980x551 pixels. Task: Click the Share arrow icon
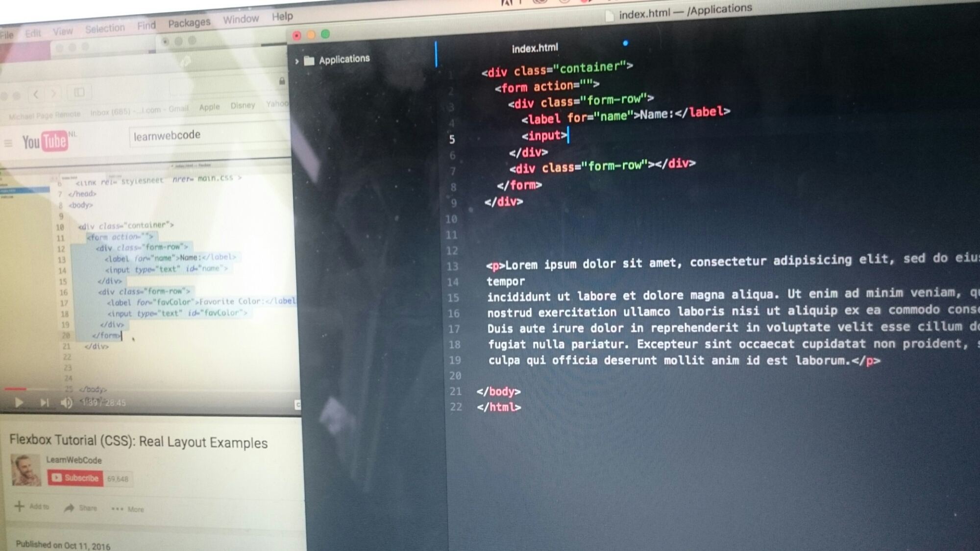(x=69, y=508)
